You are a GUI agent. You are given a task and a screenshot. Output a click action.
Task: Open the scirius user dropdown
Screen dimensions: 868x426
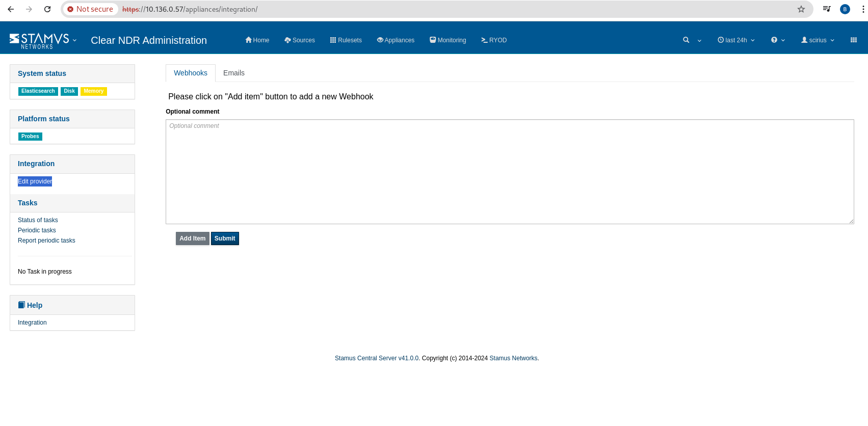tap(818, 40)
